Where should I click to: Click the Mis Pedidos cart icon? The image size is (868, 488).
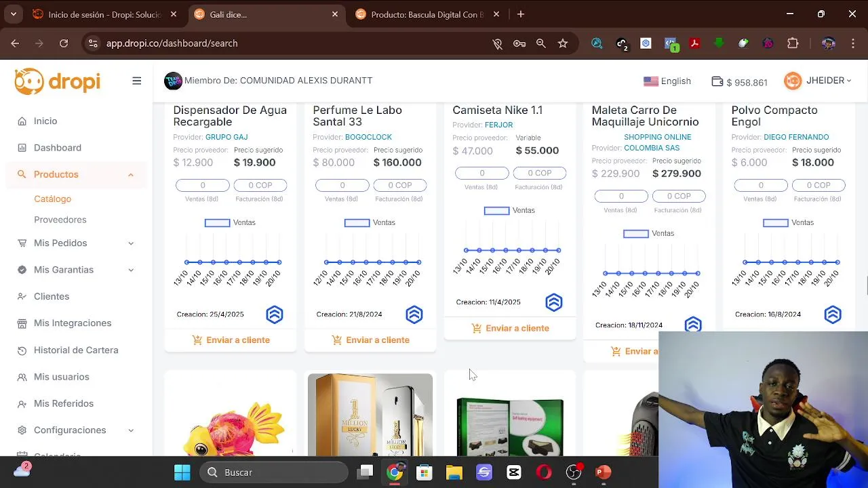pyautogui.click(x=22, y=243)
